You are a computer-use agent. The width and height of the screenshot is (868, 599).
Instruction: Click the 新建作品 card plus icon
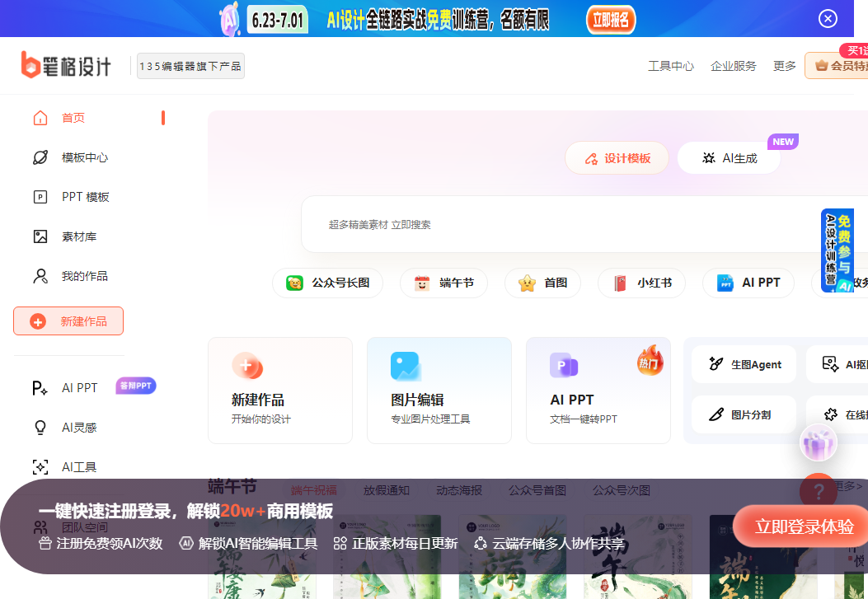247,366
